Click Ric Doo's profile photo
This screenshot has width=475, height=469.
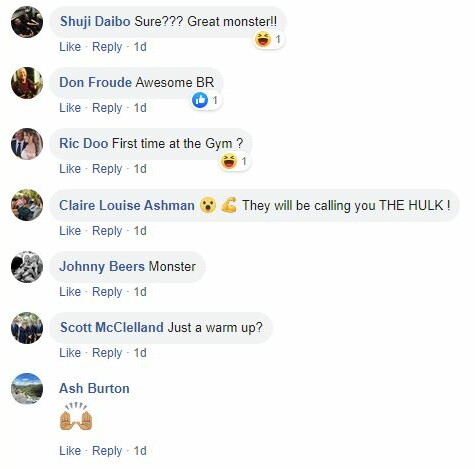point(27,144)
